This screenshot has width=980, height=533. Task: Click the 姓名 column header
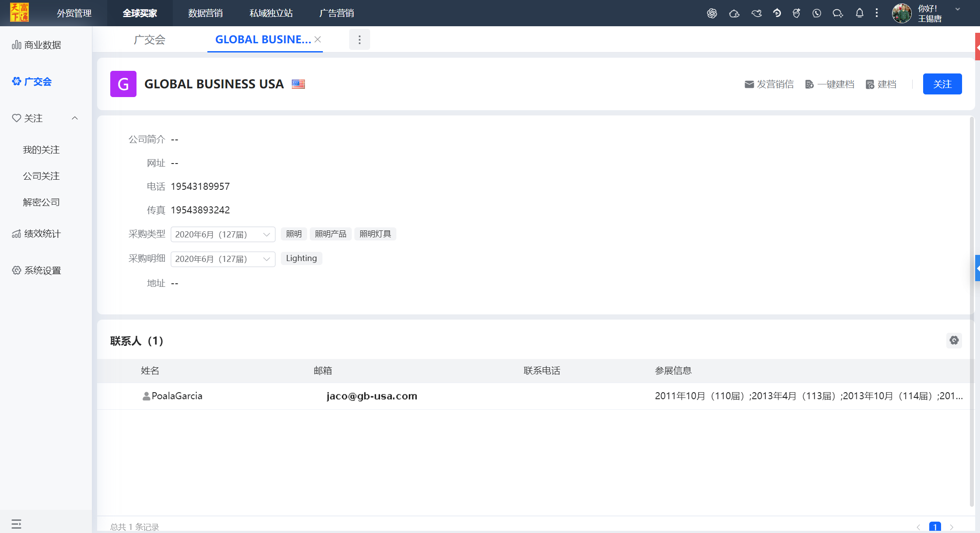click(x=150, y=371)
